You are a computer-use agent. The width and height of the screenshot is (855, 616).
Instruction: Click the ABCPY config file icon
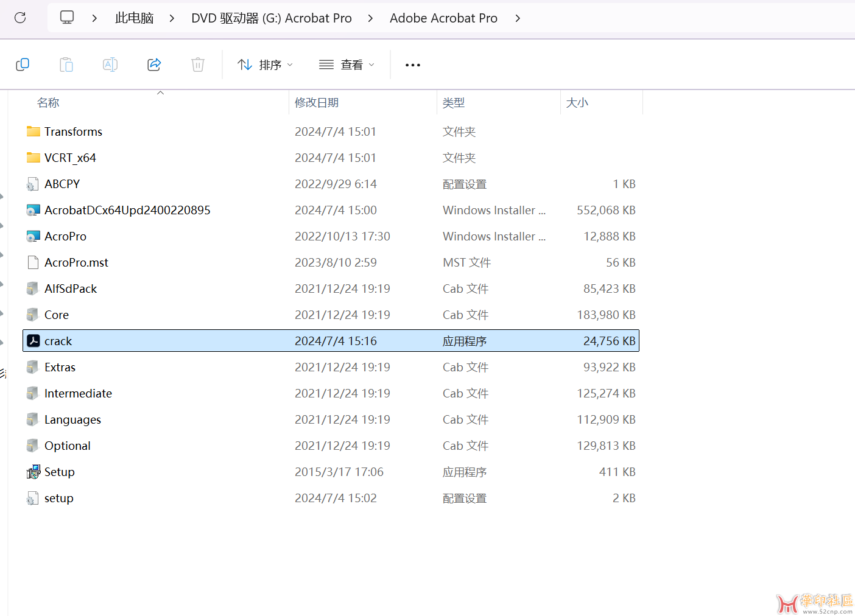pos(33,184)
